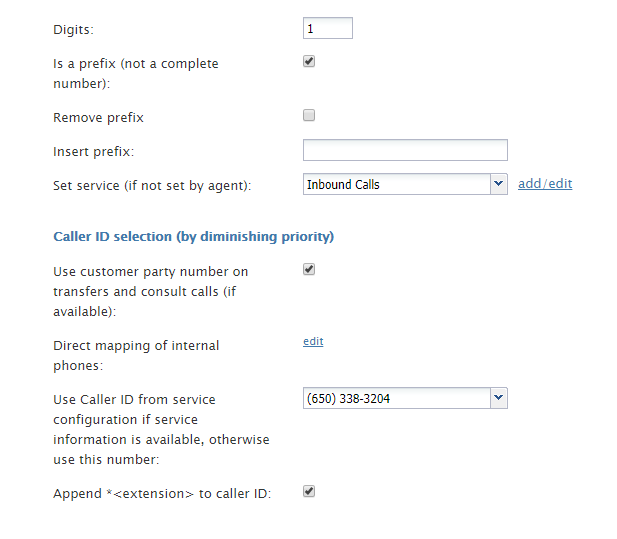Click the Insert prefix text field
The width and height of the screenshot is (617, 539).
tap(405, 150)
